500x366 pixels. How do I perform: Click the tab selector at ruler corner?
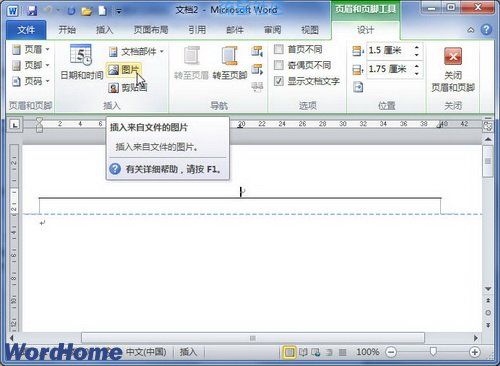pos(14,125)
